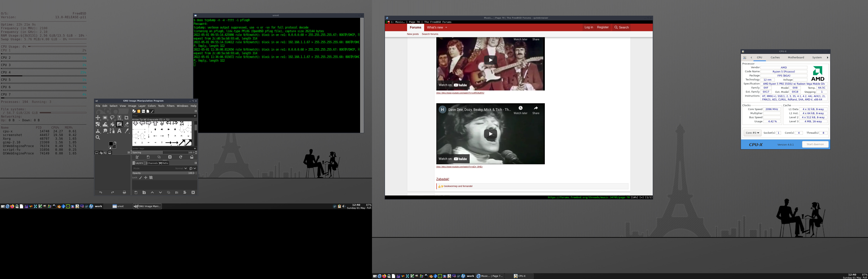Click Firefox icon in left taskbar
Screen dimensions: 868x279
[x=12, y=206]
